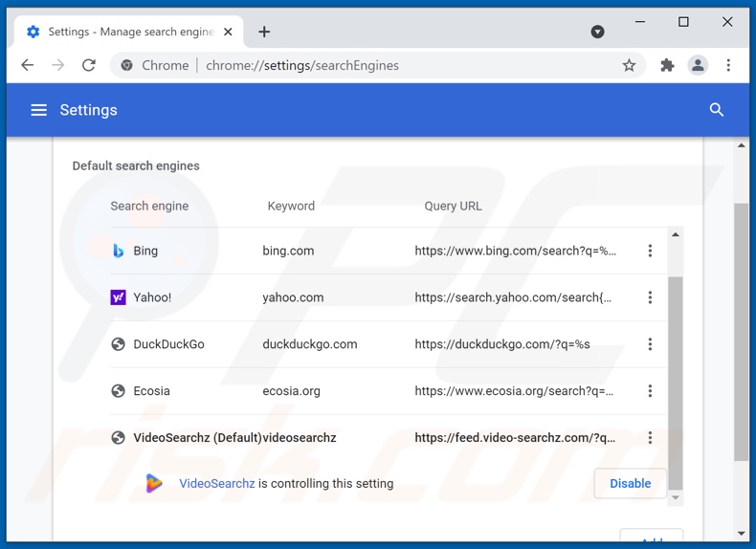The height and width of the screenshot is (549, 756).
Task: Open Chrome's three-dot main menu
Action: pos(728,65)
